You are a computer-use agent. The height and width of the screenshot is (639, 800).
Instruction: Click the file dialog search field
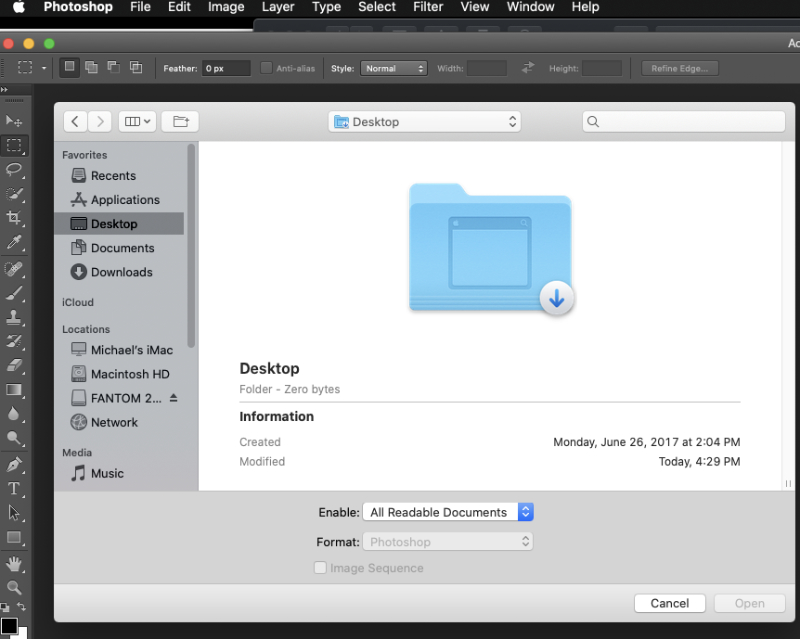point(684,121)
